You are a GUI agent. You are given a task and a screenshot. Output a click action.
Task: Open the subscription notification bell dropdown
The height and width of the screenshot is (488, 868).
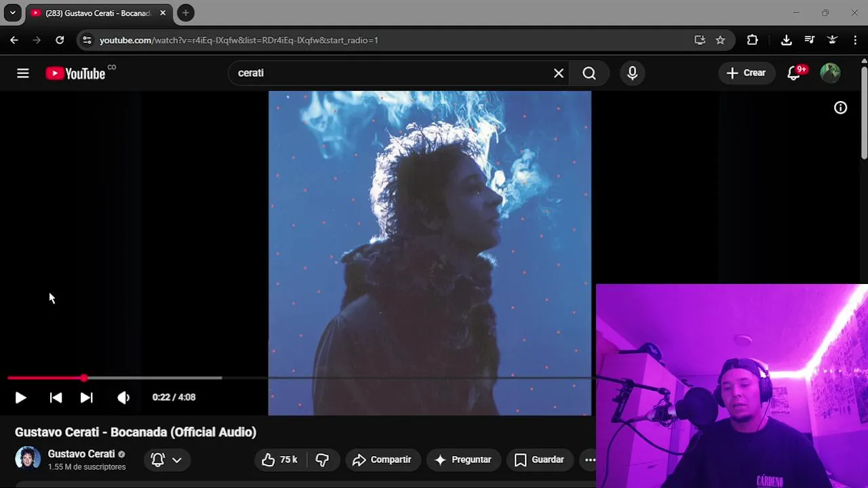pyautogui.click(x=166, y=460)
